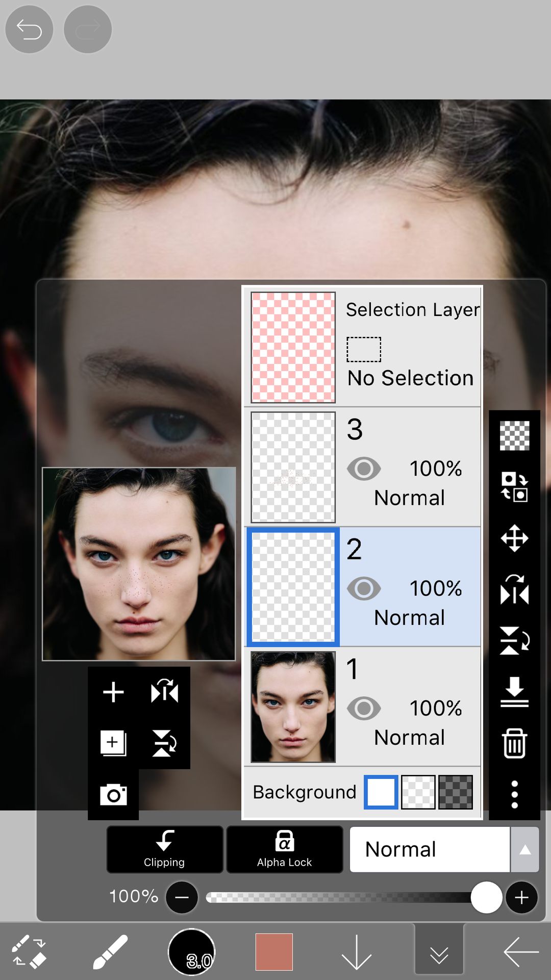
Task: Open brush size 3.0 circle
Action: (192, 952)
